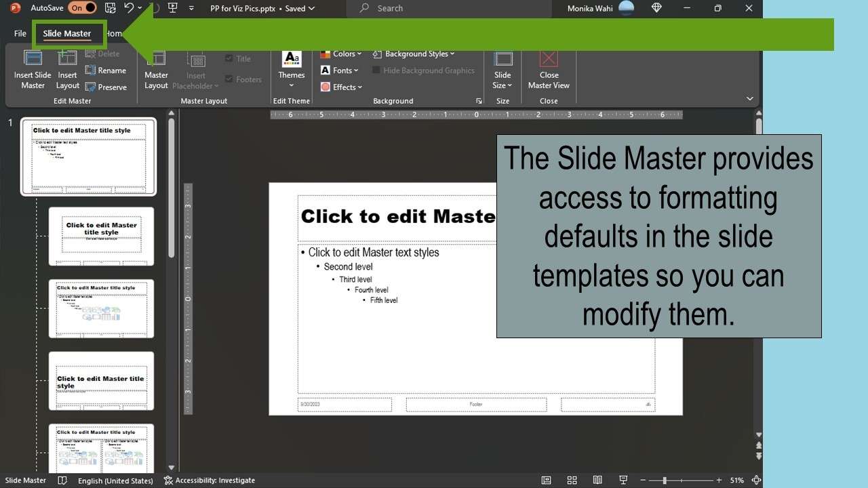The width and height of the screenshot is (868, 488).
Task: Click the Master Layout icon
Action: (155, 70)
